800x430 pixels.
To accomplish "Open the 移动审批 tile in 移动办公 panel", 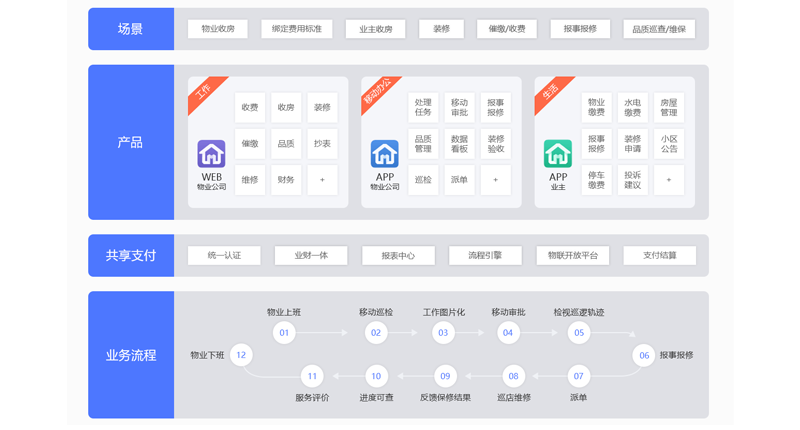I will tap(459, 107).
